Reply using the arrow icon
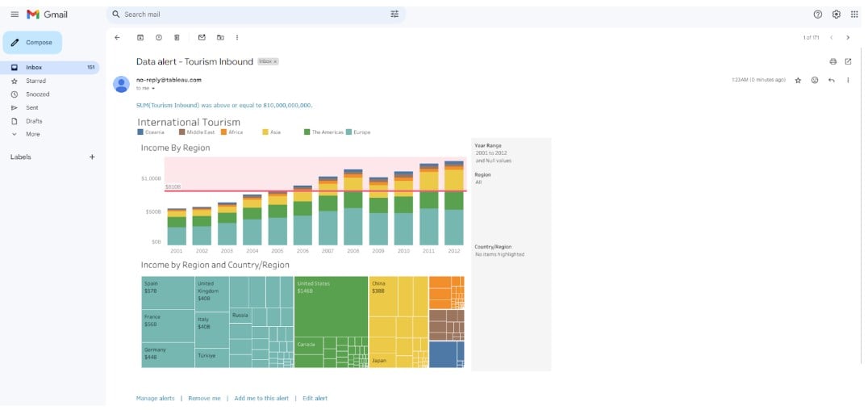Viewport: 868px width, 410px height. click(x=831, y=80)
